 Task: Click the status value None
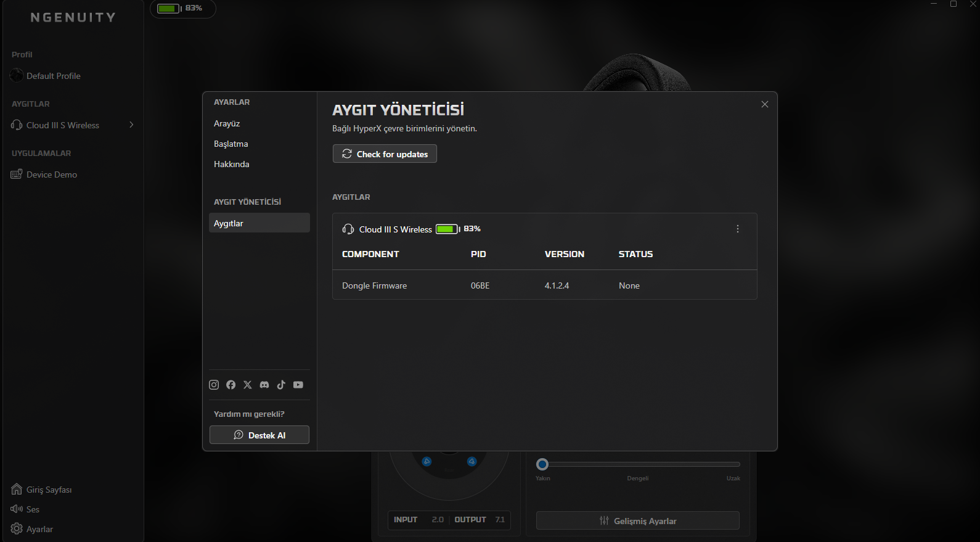pos(629,285)
